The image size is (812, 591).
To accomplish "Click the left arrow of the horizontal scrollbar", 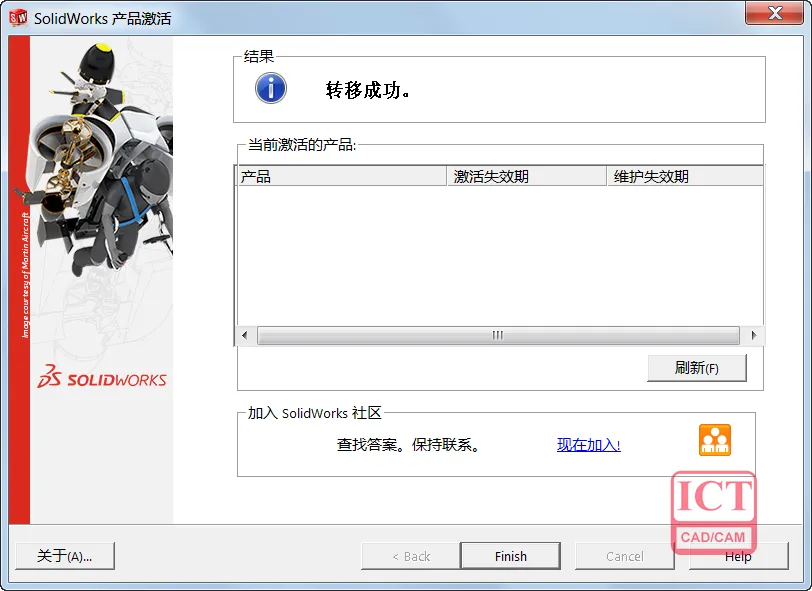I will [244, 335].
